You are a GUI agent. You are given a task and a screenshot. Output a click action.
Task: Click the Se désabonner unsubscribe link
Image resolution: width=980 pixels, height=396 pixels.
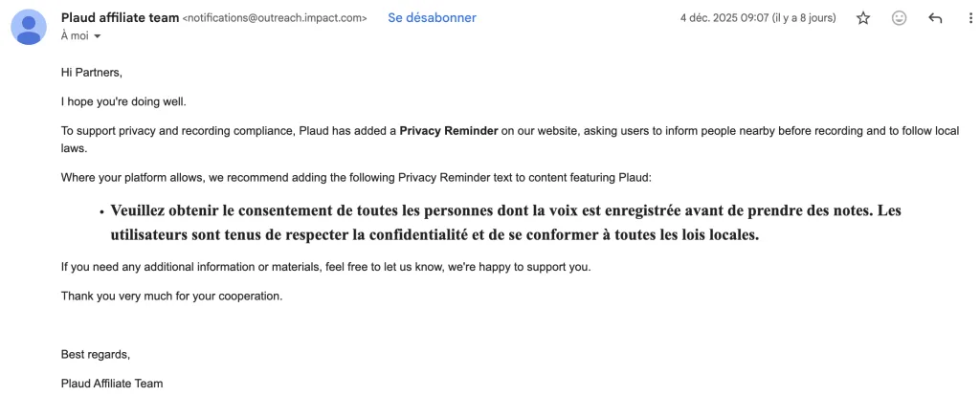432,18
